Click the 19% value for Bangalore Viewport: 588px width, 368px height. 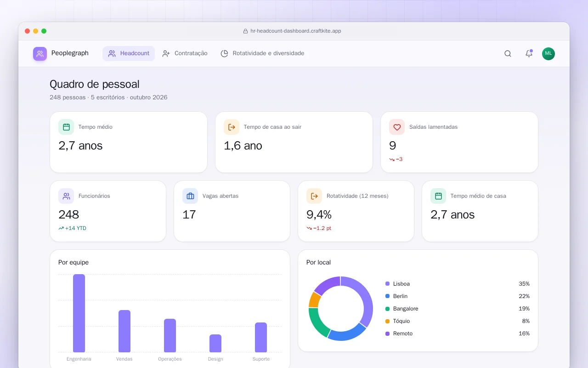click(x=524, y=309)
